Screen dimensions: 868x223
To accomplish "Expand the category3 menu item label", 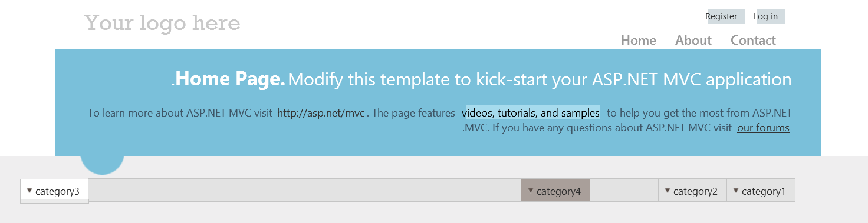I will click(x=57, y=191).
